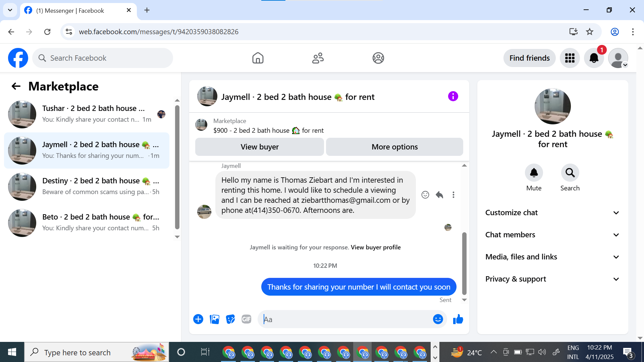Attach a photo file to message

(x=214, y=319)
